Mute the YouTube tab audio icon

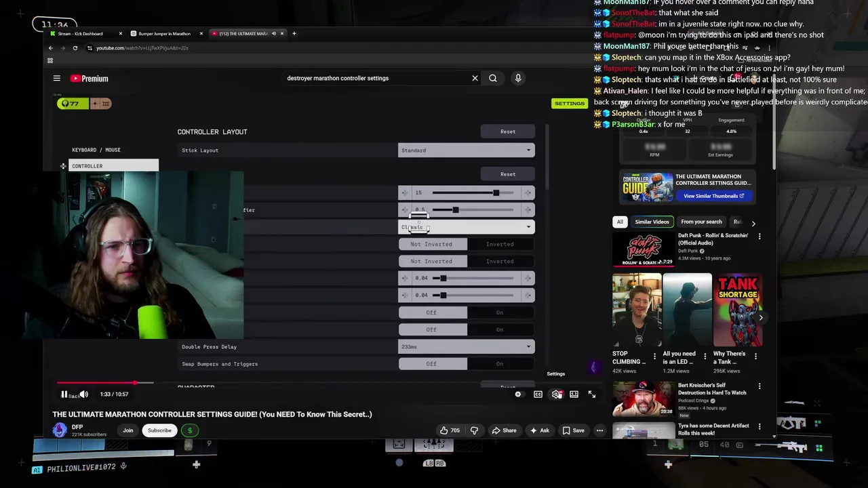tap(273, 33)
